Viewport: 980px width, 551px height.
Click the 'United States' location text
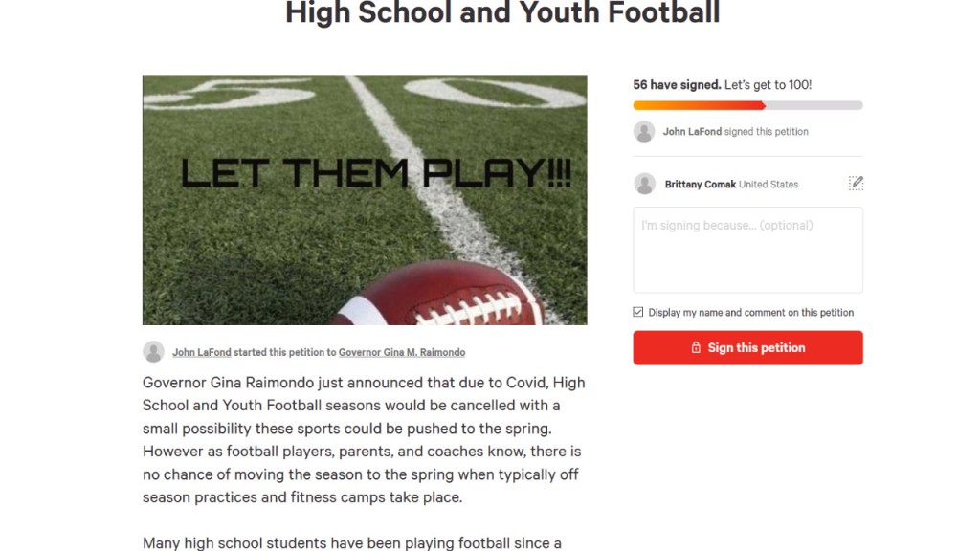point(768,185)
